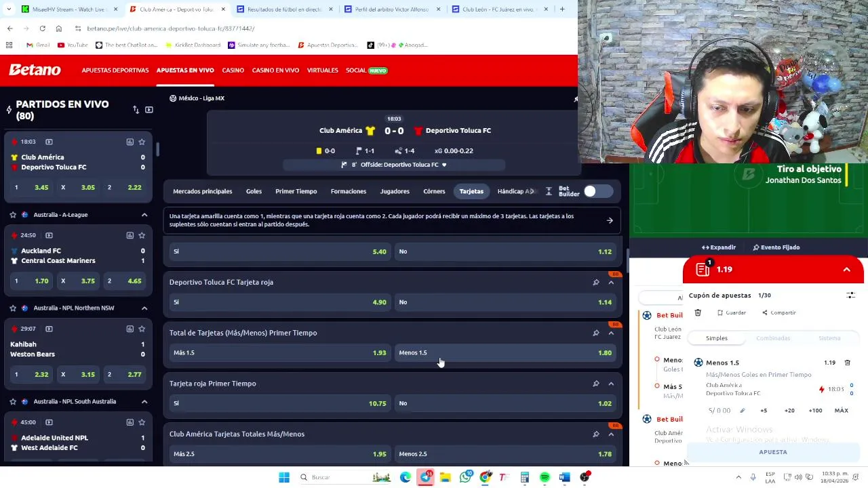Select the Jugadores market tab

coord(395,192)
